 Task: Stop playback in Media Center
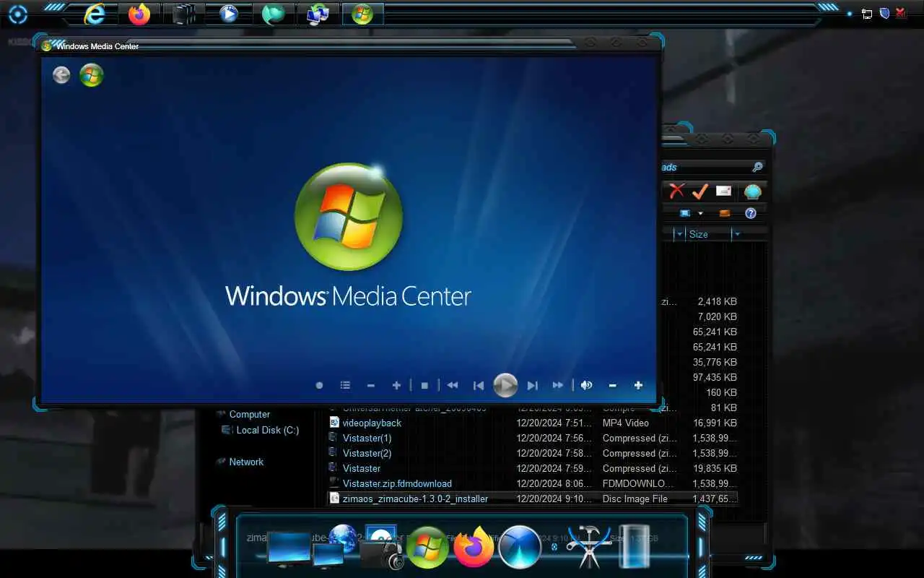pos(424,385)
